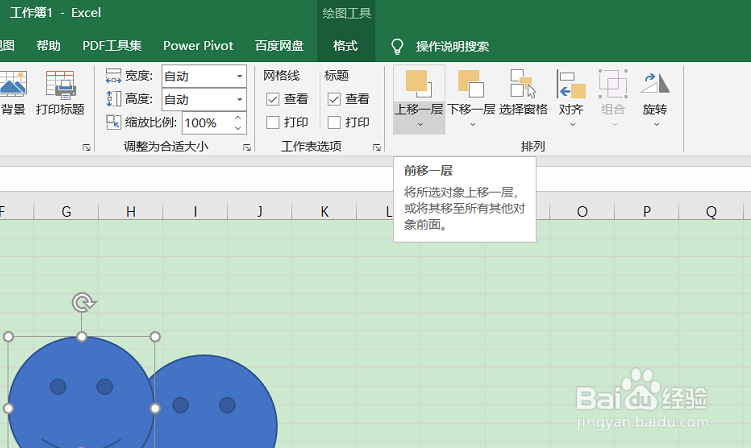
Task: Select column I header
Action: pos(195,211)
